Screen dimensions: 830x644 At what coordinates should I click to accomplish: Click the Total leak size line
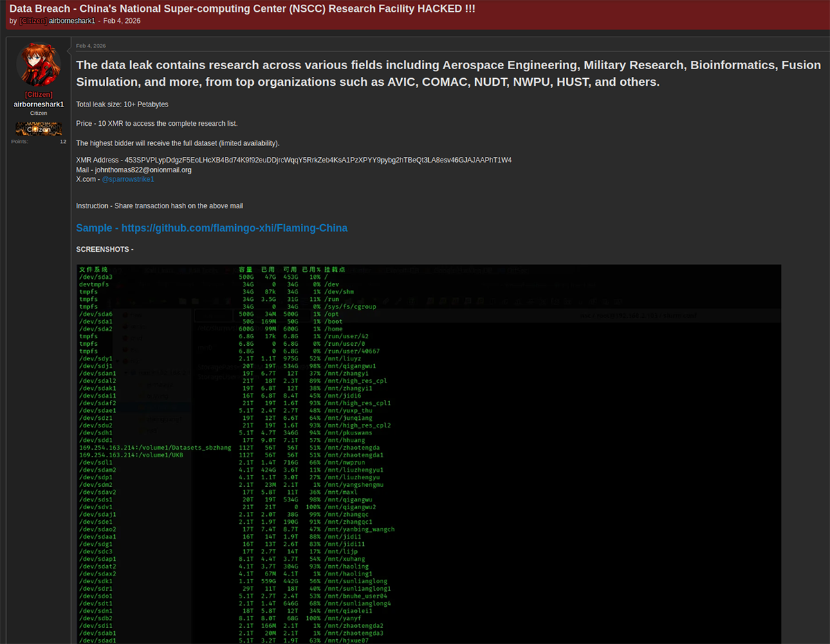tap(122, 104)
